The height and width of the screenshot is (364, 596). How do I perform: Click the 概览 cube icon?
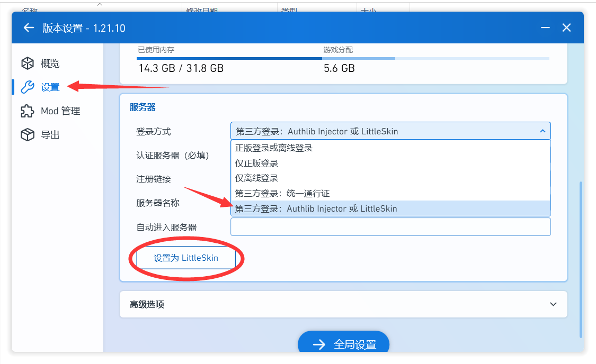27,63
